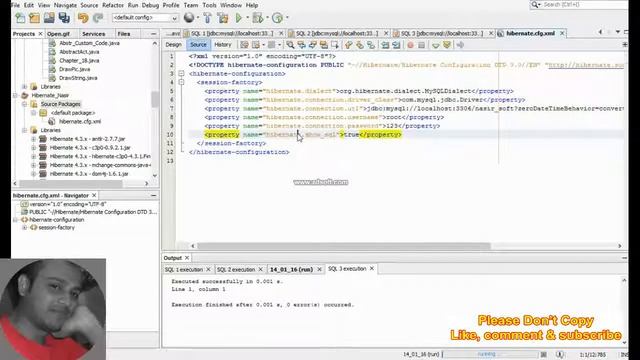Click the New File toolbar icon
This screenshot has height=360, width=640.
pyautogui.click(x=20, y=18)
